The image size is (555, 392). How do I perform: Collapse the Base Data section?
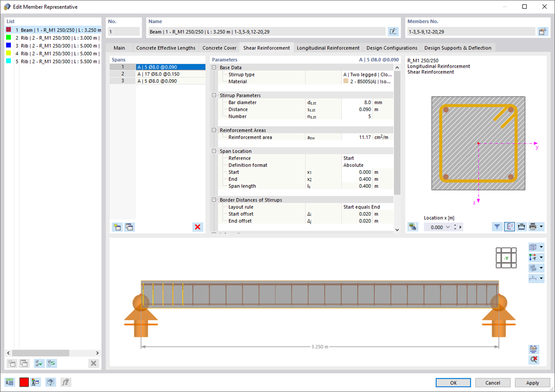pyautogui.click(x=214, y=67)
